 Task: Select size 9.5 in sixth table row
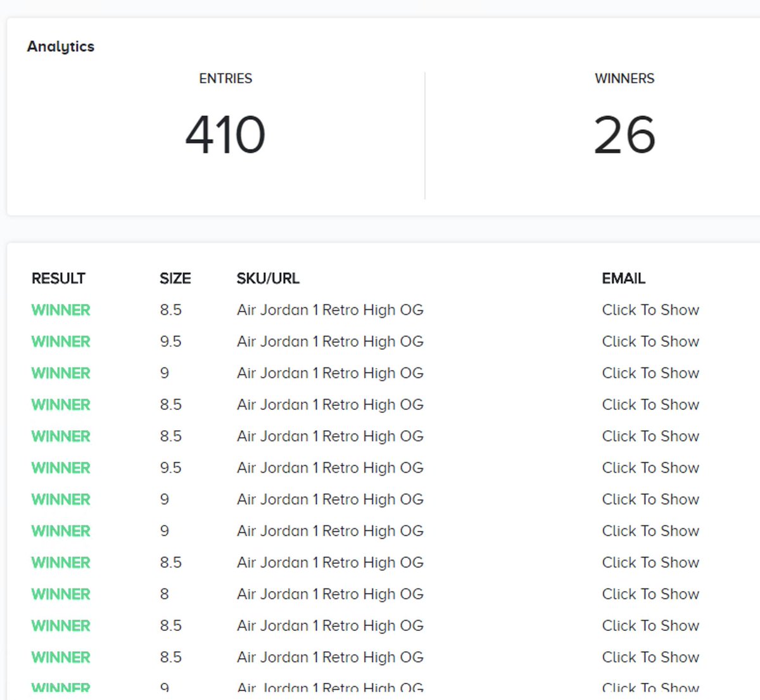pyautogui.click(x=170, y=468)
